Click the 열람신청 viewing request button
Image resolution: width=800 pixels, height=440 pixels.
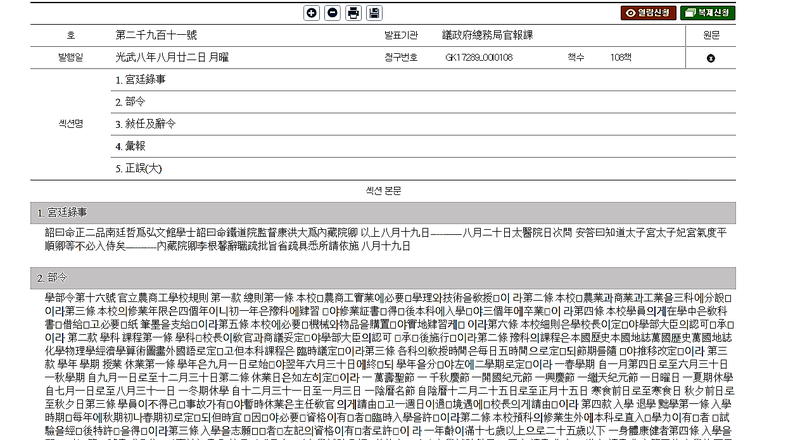point(648,13)
